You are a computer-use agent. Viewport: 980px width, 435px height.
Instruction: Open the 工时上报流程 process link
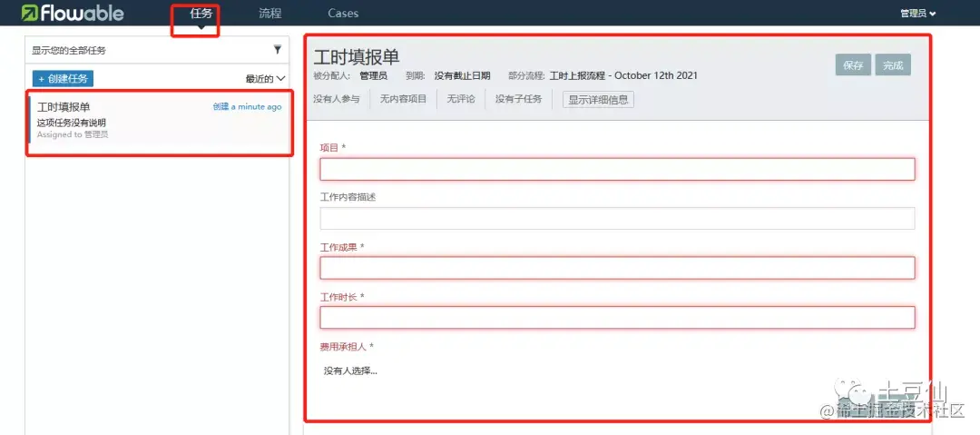pyautogui.click(x=623, y=75)
